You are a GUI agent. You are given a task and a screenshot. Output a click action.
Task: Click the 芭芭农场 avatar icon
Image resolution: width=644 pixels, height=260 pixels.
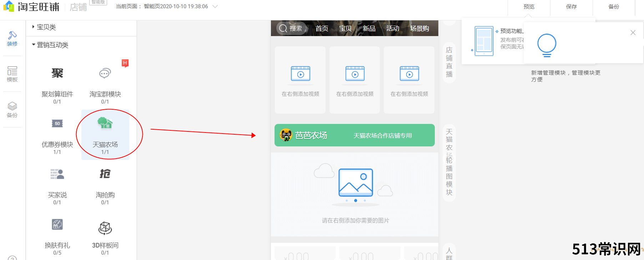pos(286,135)
